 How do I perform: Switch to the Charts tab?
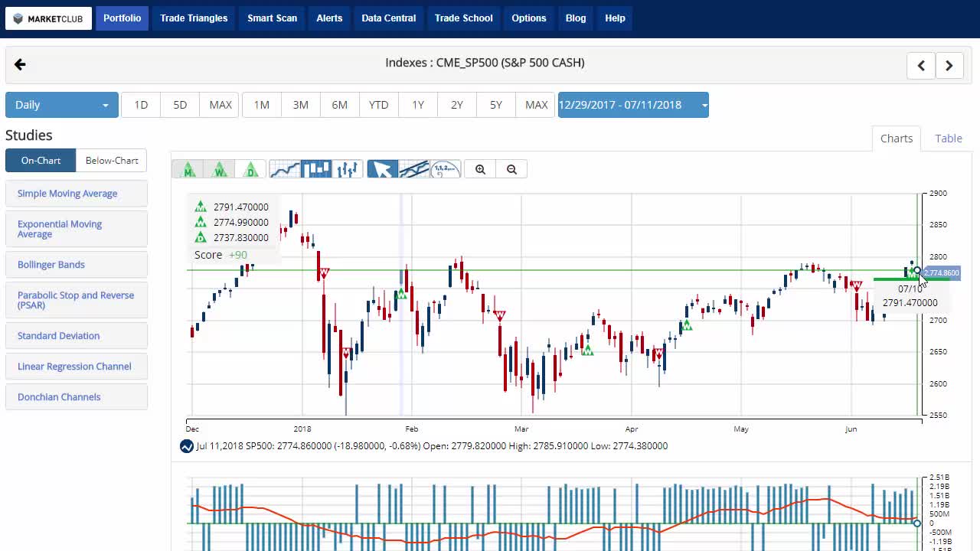(x=897, y=139)
